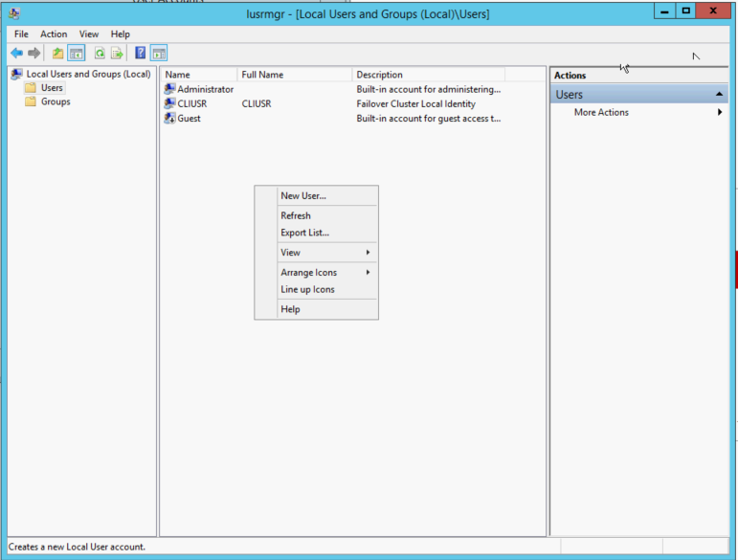Click the Groups folder icon in tree

pyautogui.click(x=30, y=101)
